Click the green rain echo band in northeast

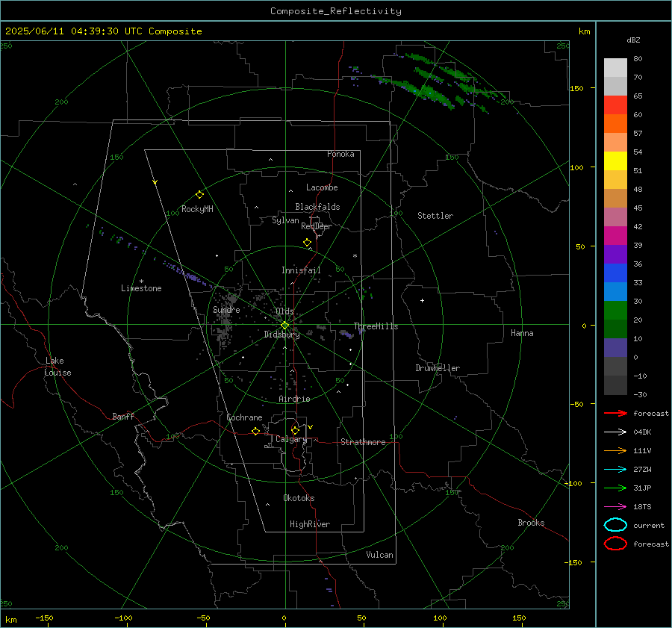[x=437, y=84]
